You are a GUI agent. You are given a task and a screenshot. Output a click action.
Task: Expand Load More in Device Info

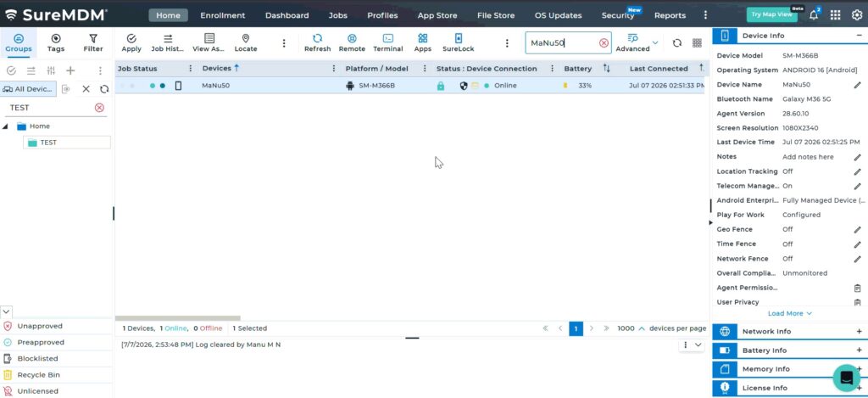coord(789,313)
